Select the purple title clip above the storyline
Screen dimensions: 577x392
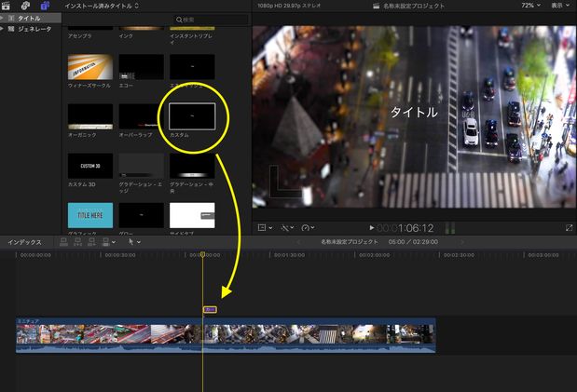pos(210,310)
